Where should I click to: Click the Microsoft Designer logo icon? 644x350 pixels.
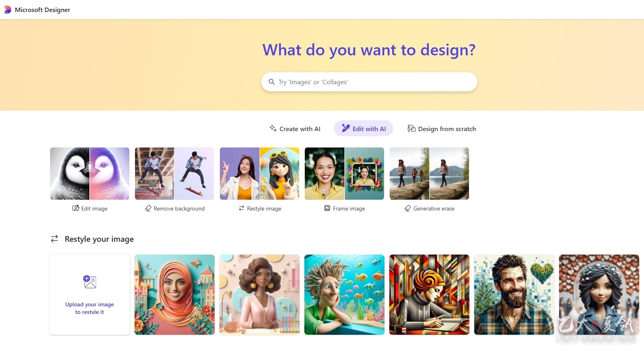pos(8,10)
